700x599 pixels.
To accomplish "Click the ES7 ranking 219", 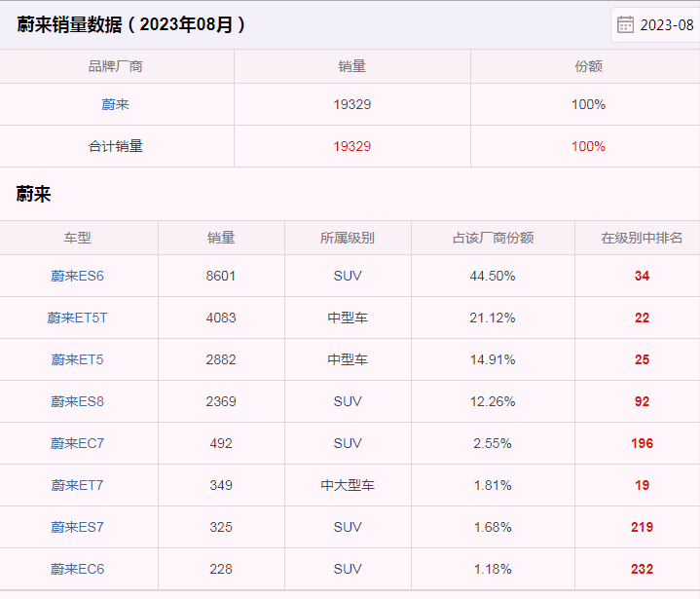I will pos(642,527).
